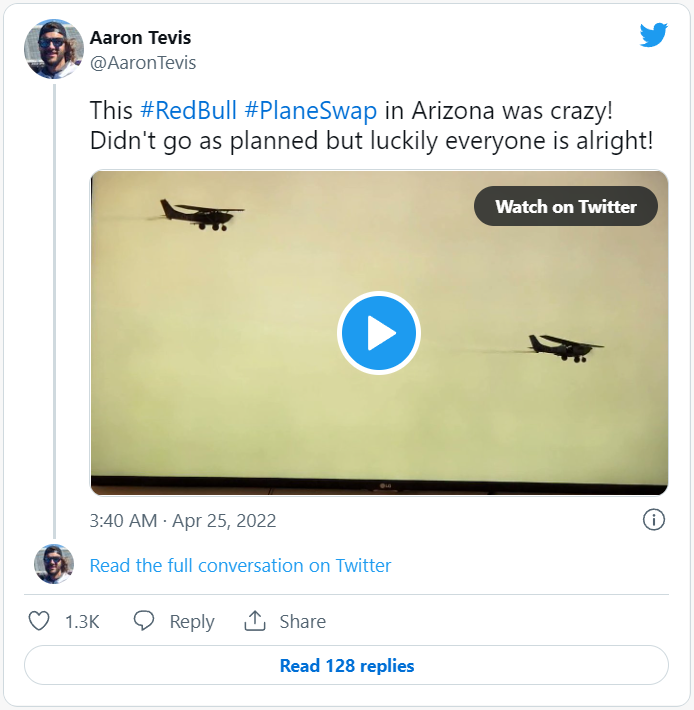Screen dimensions: 694x710
Task: Click the Twitter bird logo
Action: coord(653,36)
